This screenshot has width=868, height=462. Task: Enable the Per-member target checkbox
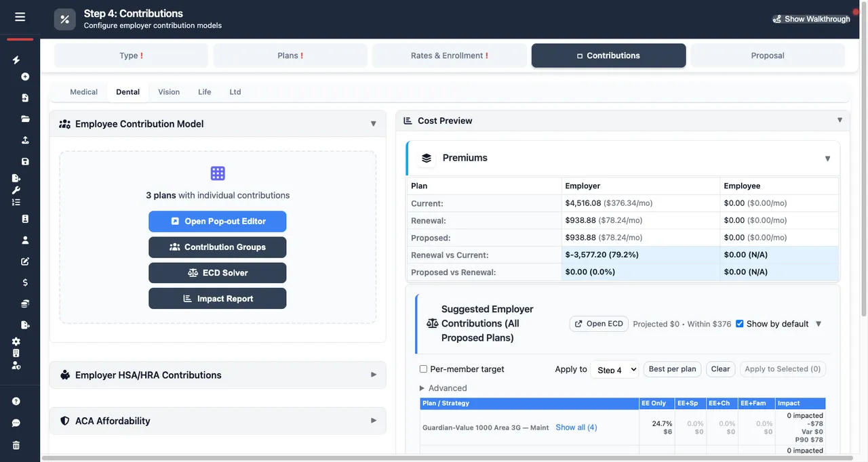423,369
